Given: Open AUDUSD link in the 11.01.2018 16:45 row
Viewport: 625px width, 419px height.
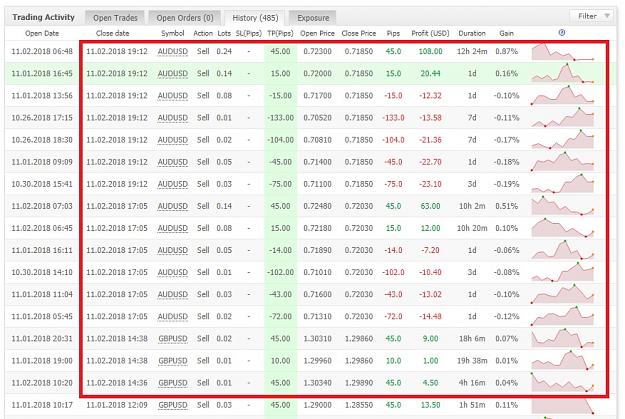Looking at the screenshot, I should click(173, 74).
